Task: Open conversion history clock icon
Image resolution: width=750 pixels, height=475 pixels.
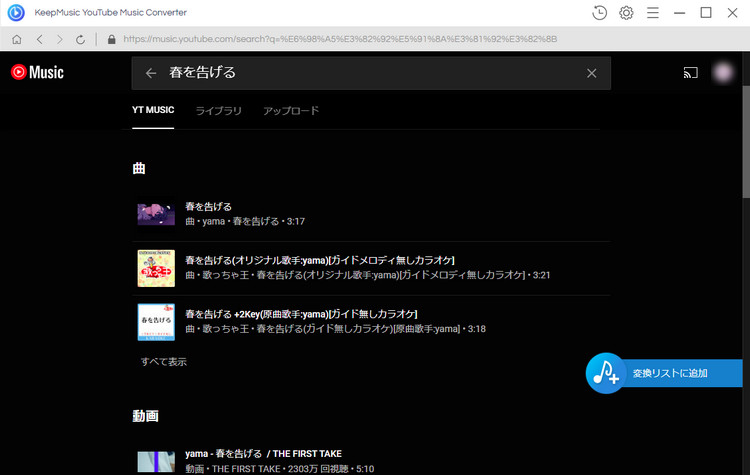Action: click(x=599, y=13)
